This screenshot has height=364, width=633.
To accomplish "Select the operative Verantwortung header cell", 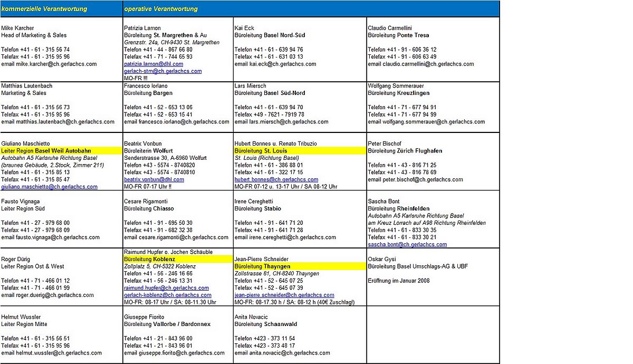I will (x=311, y=9).
